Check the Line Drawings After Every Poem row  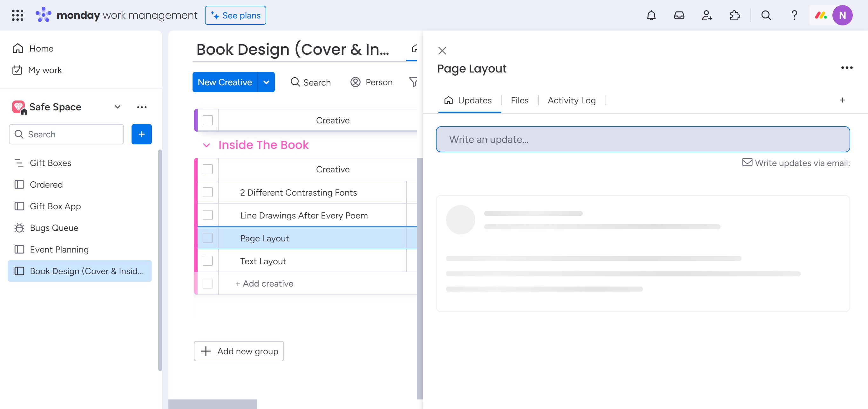click(208, 215)
